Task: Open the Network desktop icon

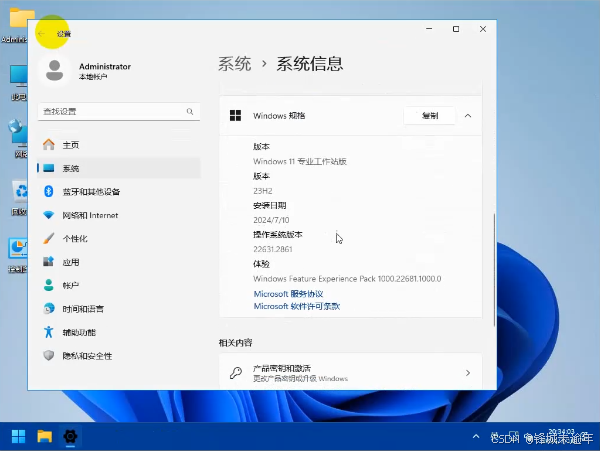Action: [x=18, y=138]
